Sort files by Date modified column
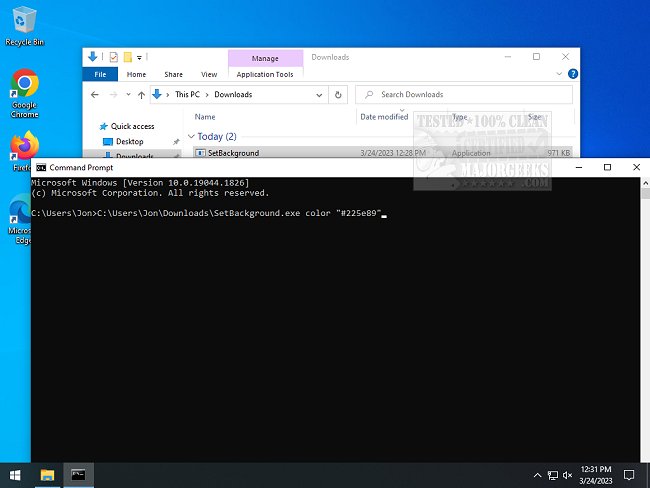 [384, 117]
